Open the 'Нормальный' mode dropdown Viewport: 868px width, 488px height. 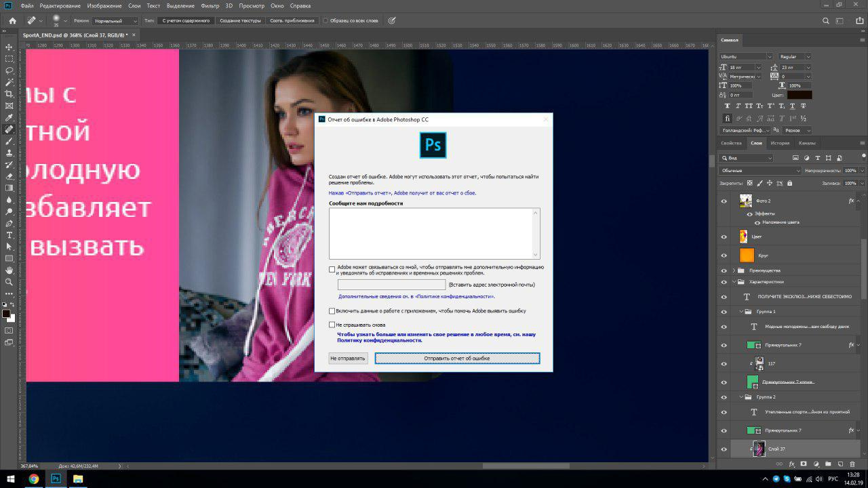click(115, 20)
